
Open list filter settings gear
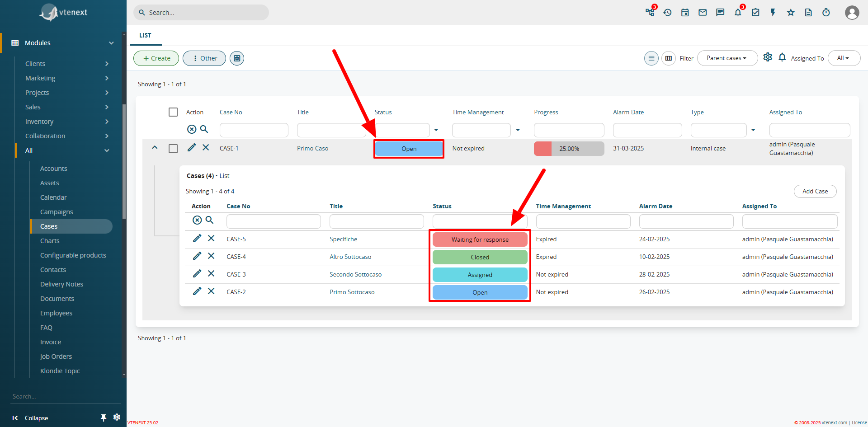click(x=768, y=57)
